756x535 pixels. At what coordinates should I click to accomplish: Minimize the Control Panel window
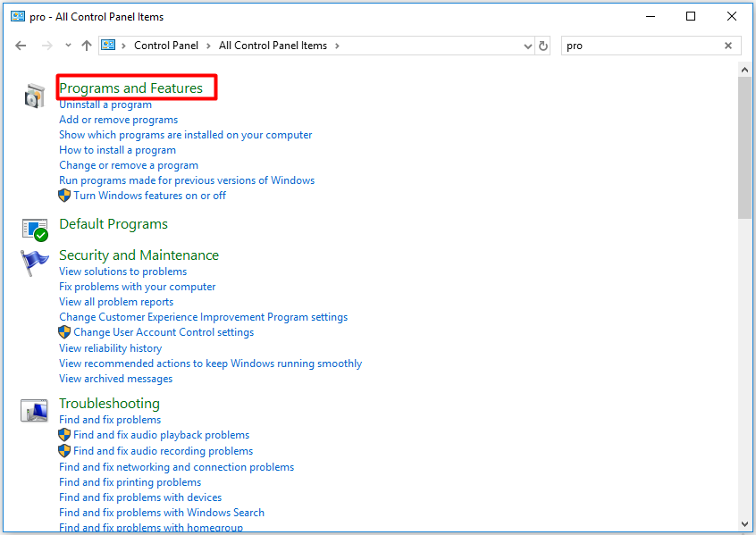(651, 16)
